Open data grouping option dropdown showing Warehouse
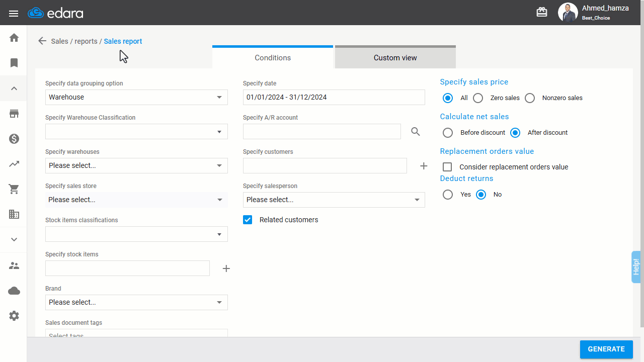This screenshot has width=644, height=362. 136,97
